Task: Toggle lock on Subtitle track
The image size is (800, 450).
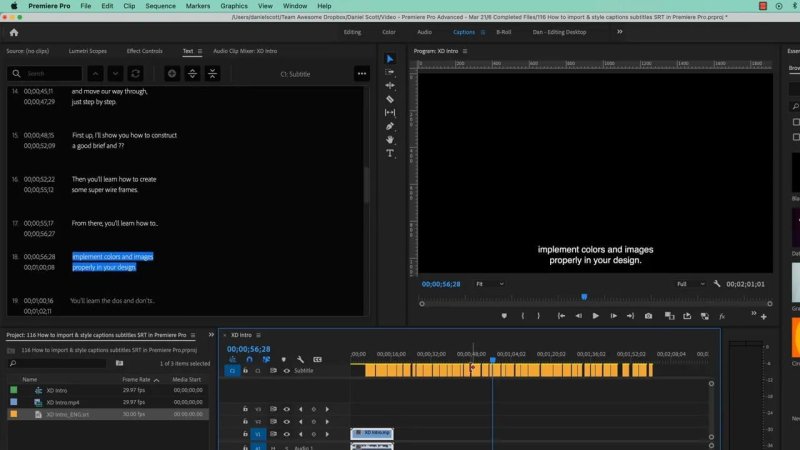Action: tap(245, 371)
